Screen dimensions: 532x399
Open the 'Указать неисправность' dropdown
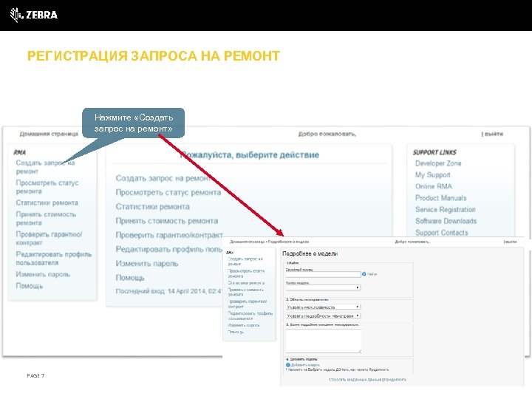point(323,307)
